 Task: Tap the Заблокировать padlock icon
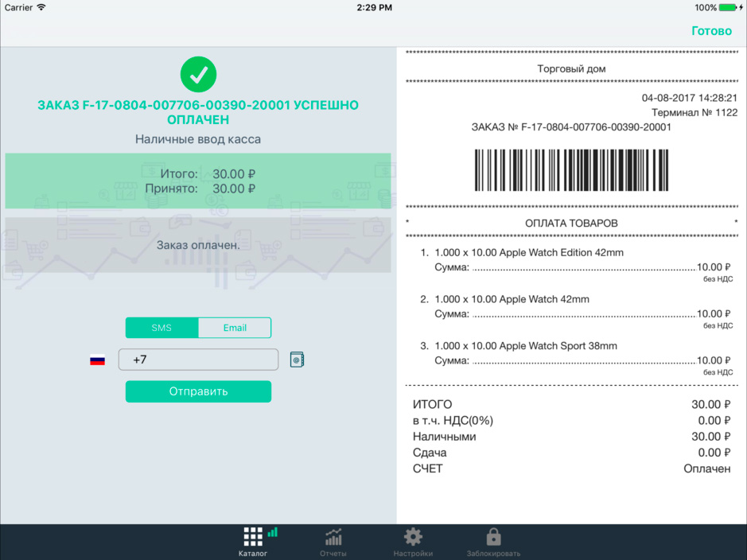tap(493, 536)
